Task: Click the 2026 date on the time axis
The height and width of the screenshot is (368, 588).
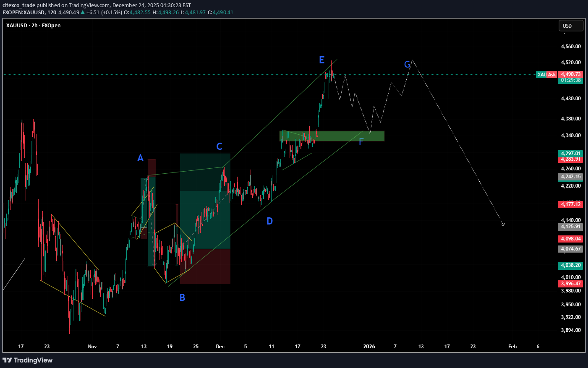Action: (x=369, y=347)
